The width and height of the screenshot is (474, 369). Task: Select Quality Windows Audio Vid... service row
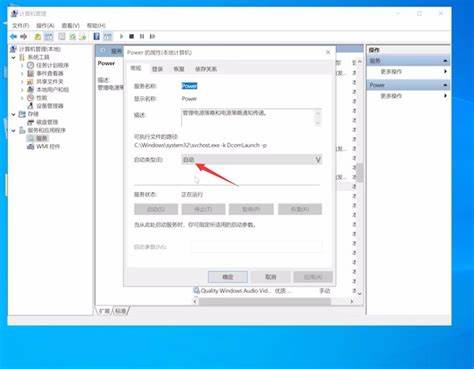point(262,291)
